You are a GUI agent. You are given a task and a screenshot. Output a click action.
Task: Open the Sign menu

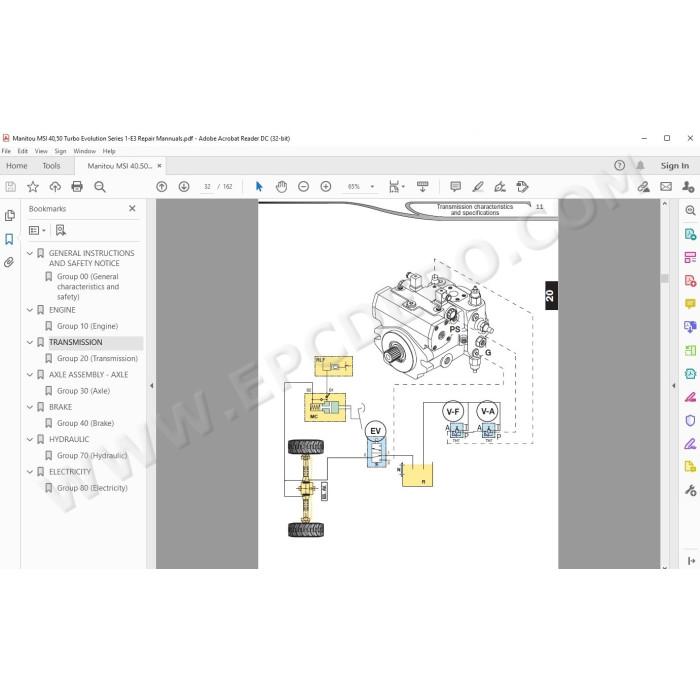(x=60, y=151)
